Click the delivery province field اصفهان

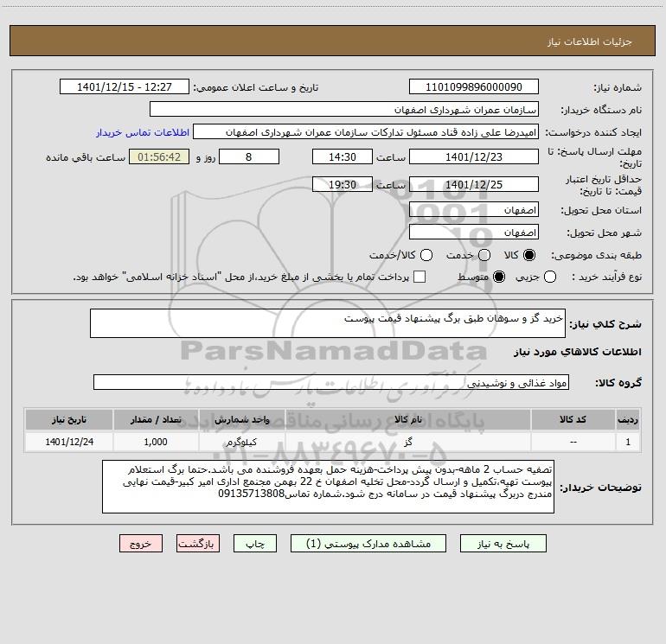pos(474,210)
